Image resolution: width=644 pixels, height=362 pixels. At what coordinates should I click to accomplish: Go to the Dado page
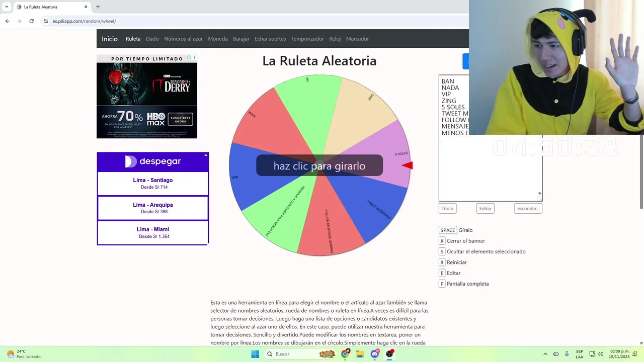152,39
